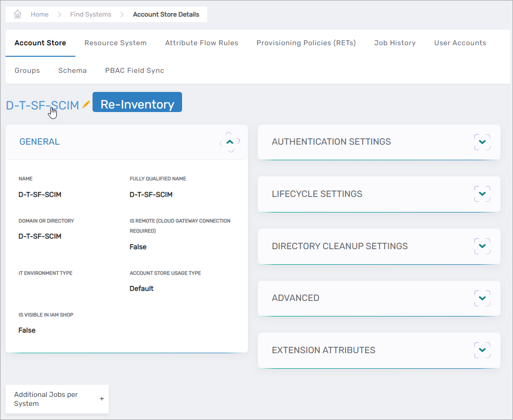Screen dimensions: 513x420
Task: Click the plus icon on Additional Jobs per System
Action: (x=102, y=399)
